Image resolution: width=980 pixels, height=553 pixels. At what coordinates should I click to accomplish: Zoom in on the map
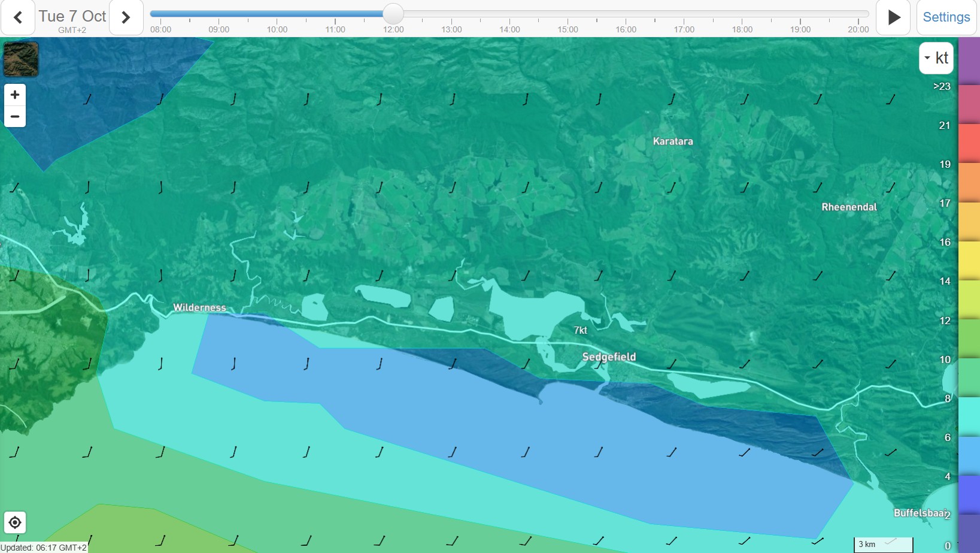[15, 95]
